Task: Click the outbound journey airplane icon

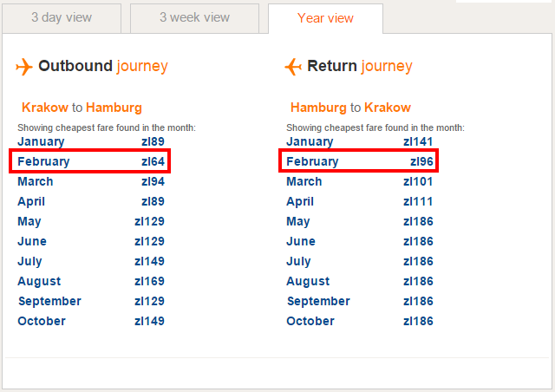Action: [x=23, y=67]
